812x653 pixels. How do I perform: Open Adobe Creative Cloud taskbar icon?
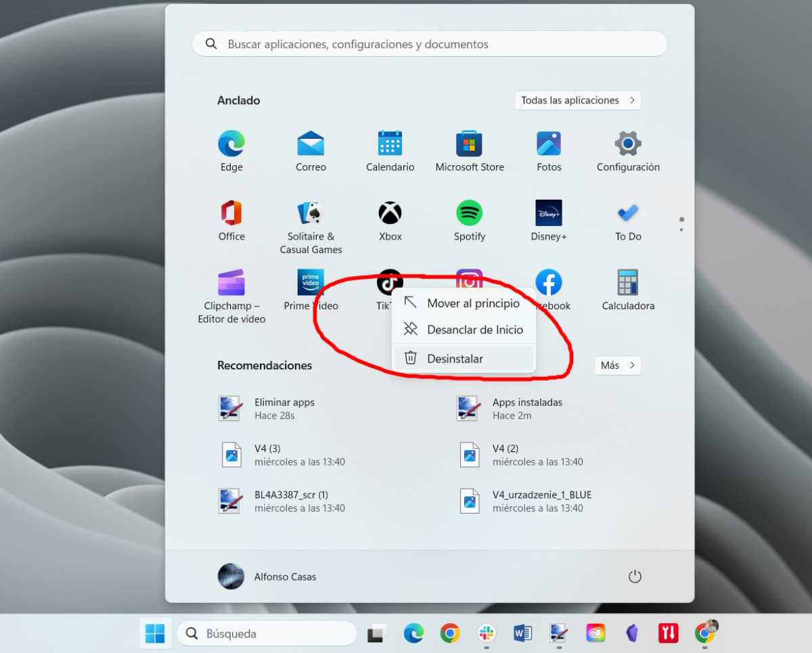click(x=595, y=633)
